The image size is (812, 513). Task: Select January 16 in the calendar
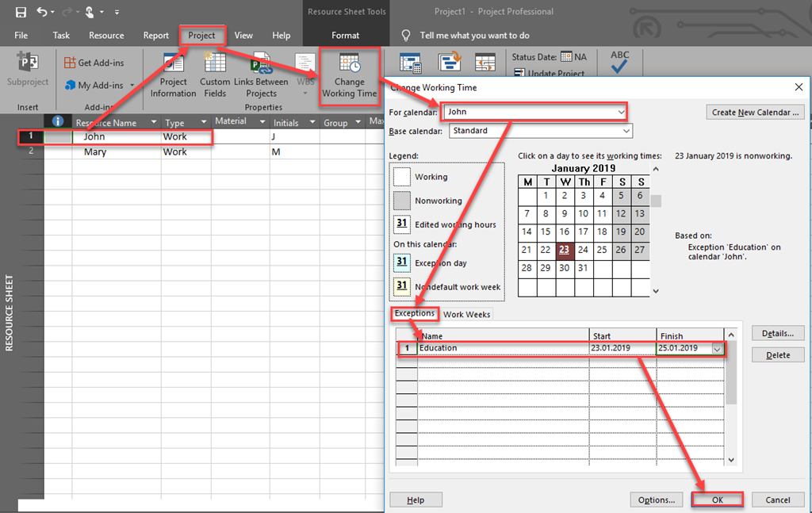[564, 232]
